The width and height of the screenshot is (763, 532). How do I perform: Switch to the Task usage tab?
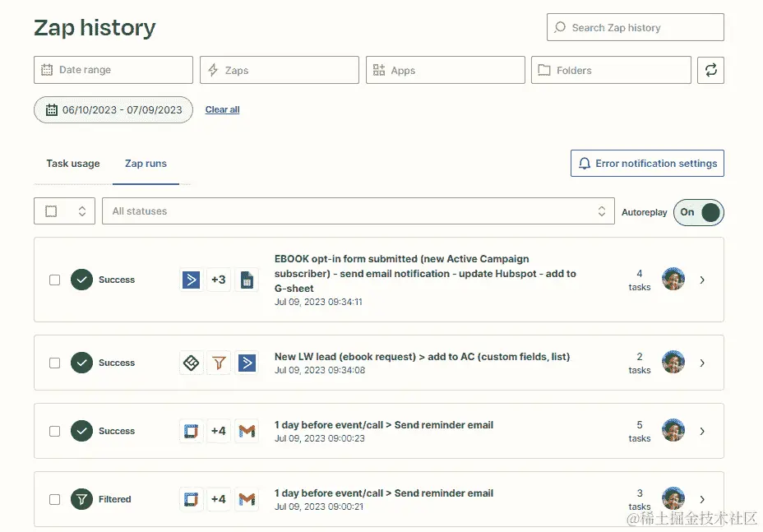point(73,164)
